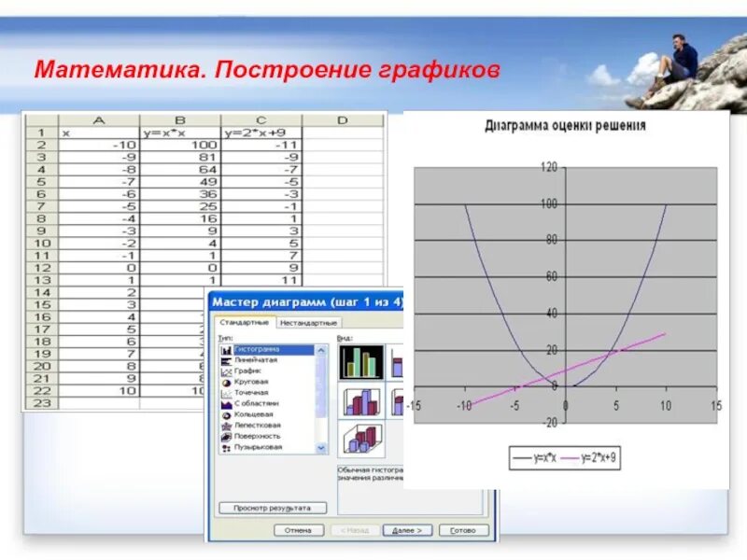This screenshot has height=560, width=747.
Task: Click cell A2 with value -10
Action: (99, 145)
